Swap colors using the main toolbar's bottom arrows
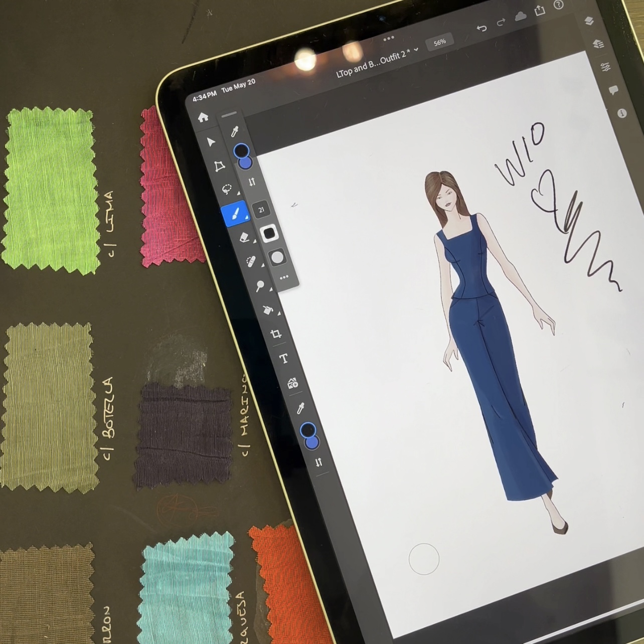This screenshot has width=644, height=644. [x=319, y=462]
